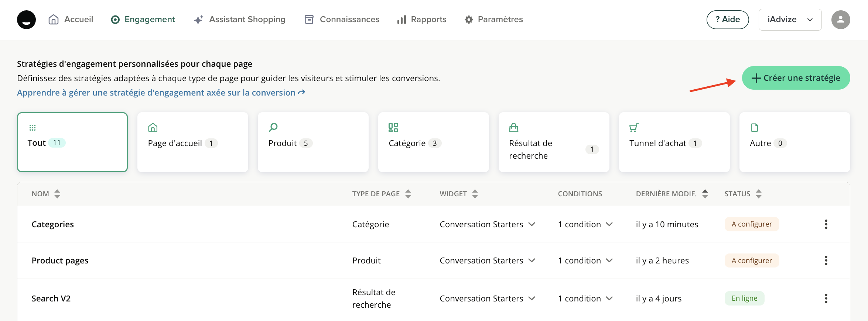Sort by TYPE DE PAGE column arrows
Screen dimensions: 868x321
click(x=408, y=194)
